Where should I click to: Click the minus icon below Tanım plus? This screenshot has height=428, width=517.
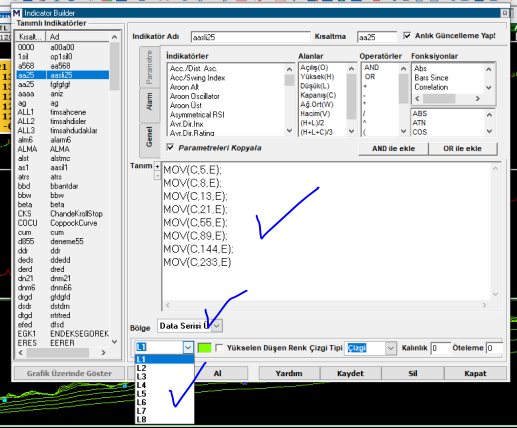(157, 175)
